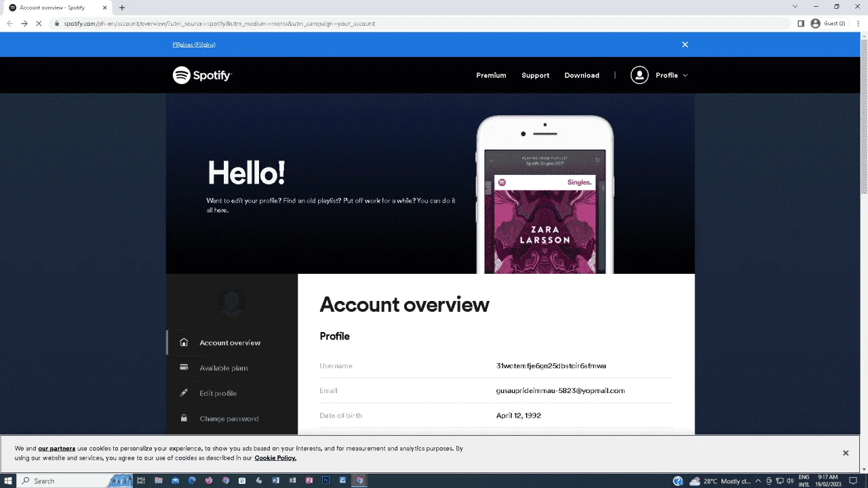Screen dimensions: 868x488
Task: Open the tab search dropdown arrow
Action: [795, 7]
